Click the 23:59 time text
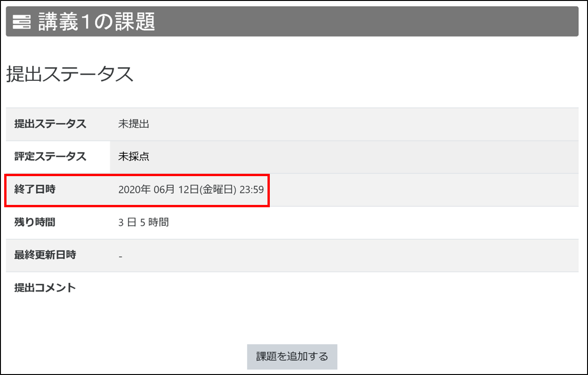This screenshot has height=375, width=588. point(251,190)
